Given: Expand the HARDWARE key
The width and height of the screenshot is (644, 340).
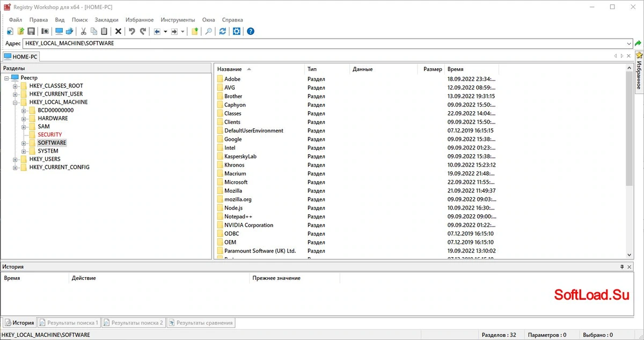Looking at the screenshot, I should tap(24, 118).
